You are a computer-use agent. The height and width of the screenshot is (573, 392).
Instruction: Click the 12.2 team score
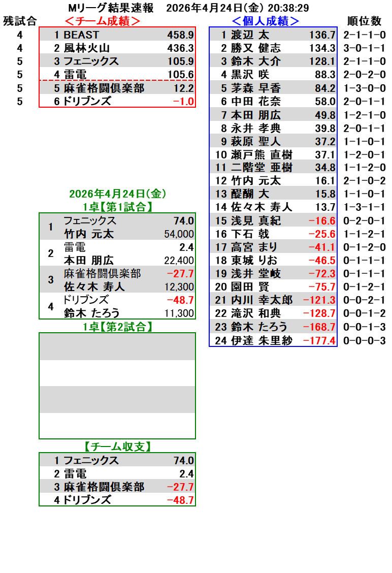(x=183, y=88)
